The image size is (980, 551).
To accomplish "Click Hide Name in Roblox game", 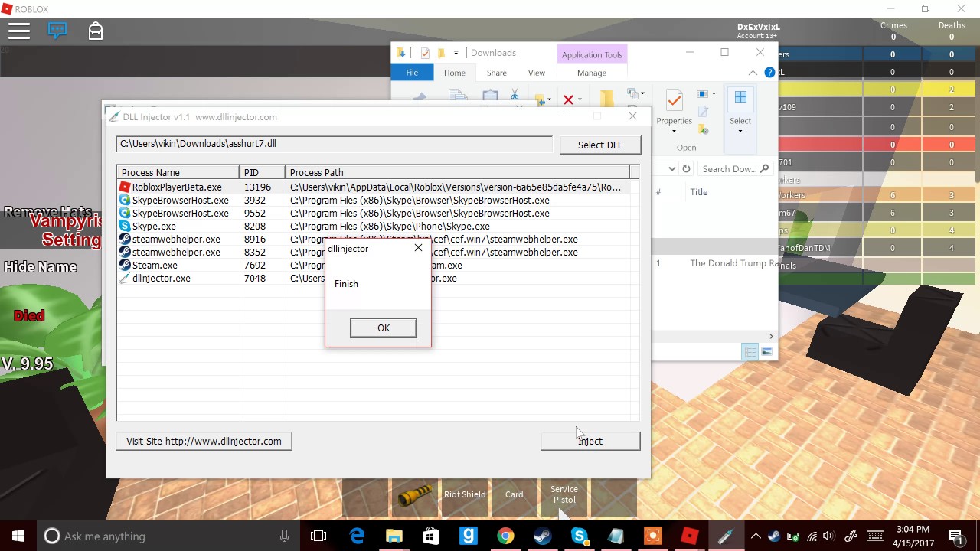I will click(x=40, y=267).
